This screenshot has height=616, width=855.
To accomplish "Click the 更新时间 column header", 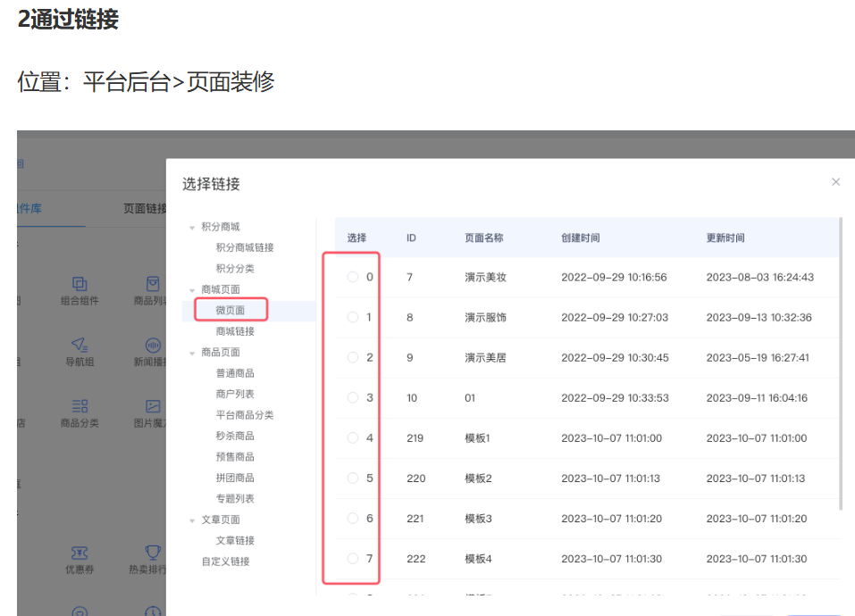I will pos(725,238).
